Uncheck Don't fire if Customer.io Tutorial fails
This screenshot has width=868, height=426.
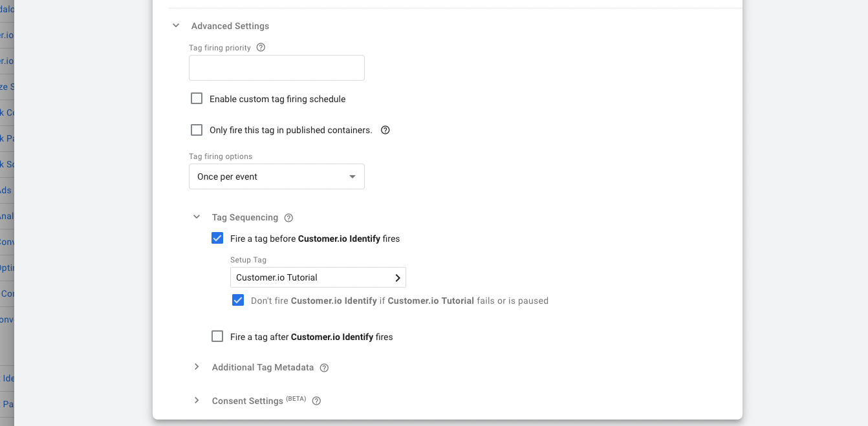[x=238, y=301]
